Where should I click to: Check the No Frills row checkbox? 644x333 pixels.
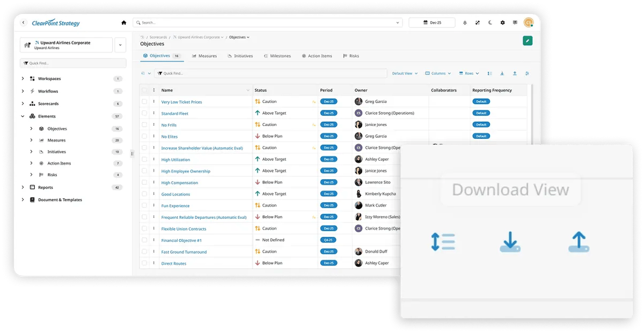144,124
